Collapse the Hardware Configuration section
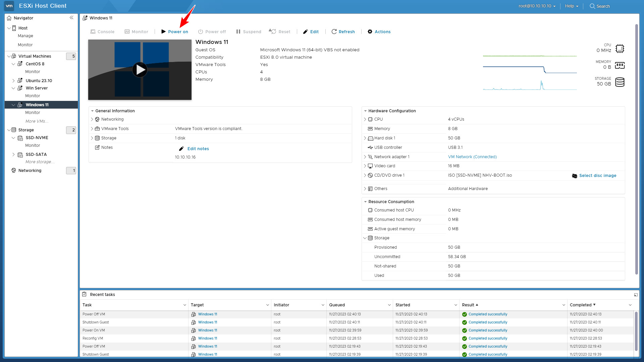The image size is (644, 362). click(x=365, y=111)
